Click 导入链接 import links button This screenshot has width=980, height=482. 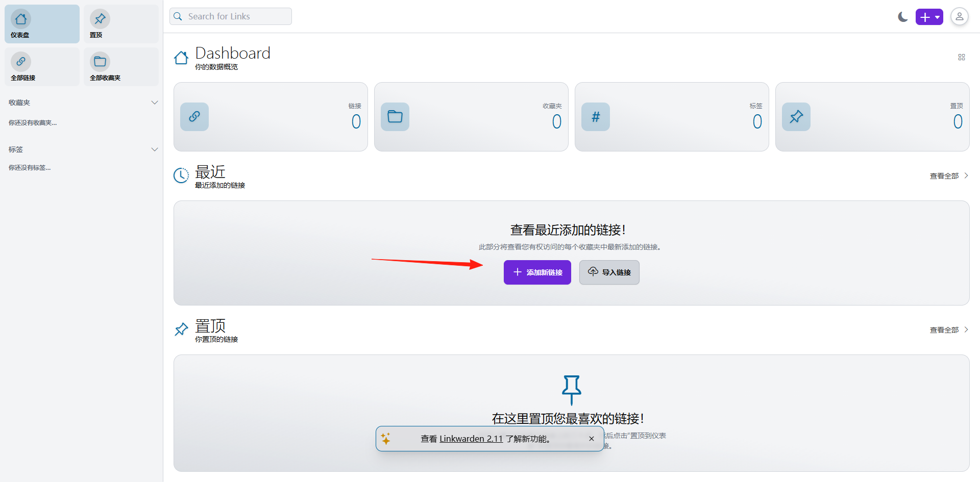[609, 272]
